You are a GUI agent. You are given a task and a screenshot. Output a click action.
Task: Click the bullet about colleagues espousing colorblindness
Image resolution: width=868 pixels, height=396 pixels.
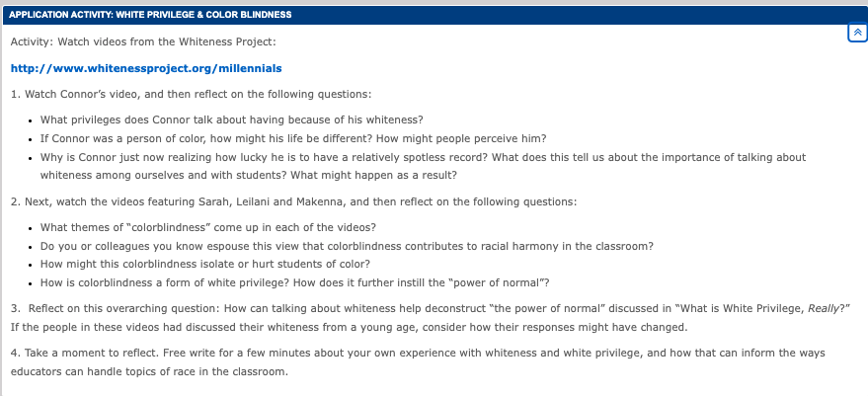point(347,245)
